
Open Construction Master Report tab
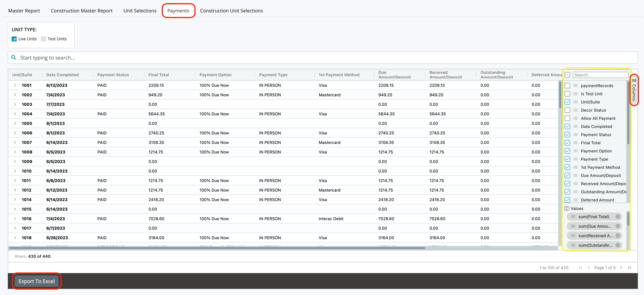(x=82, y=11)
